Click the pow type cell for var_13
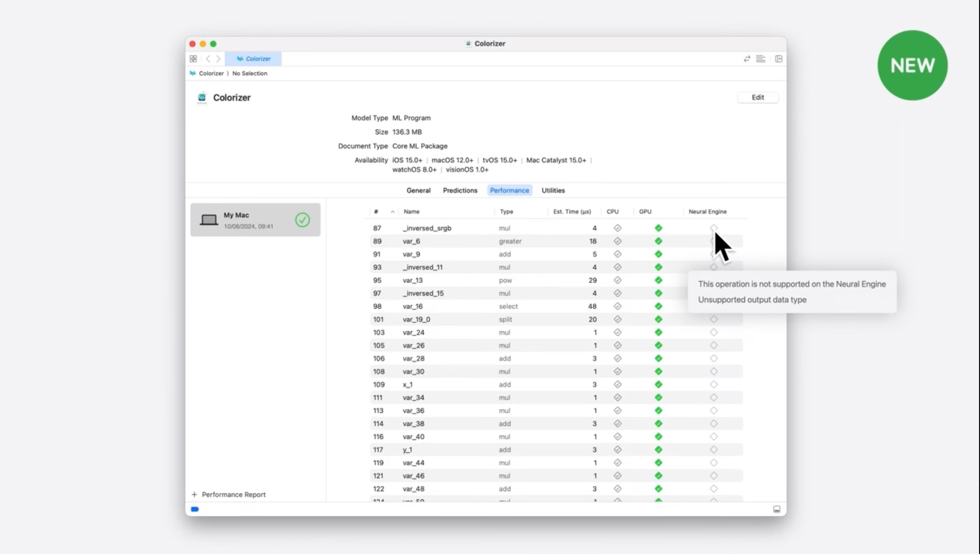Viewport: 980px width, 555px height. pyautogui.click(x=505, y=281)
